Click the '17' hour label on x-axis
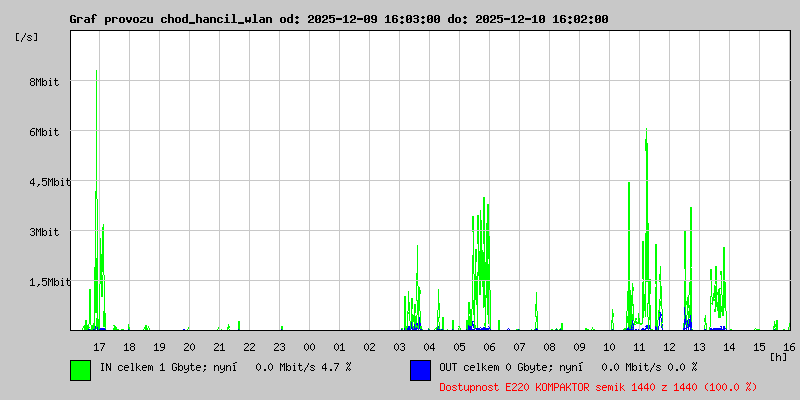This screenshot has width=800, height=400. click(99, 347)
